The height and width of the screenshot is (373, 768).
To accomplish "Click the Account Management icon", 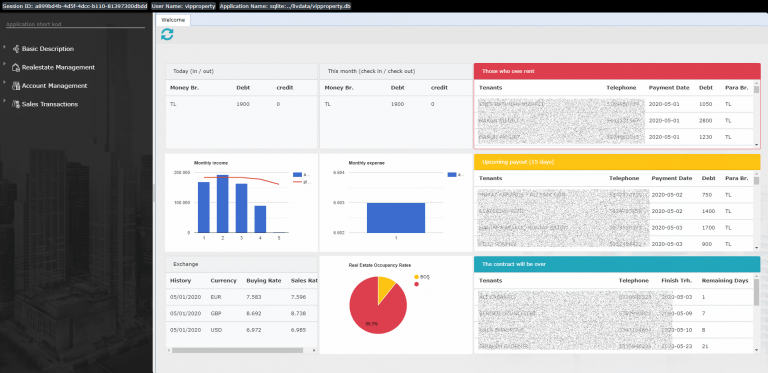I will (x=16, y=86).
